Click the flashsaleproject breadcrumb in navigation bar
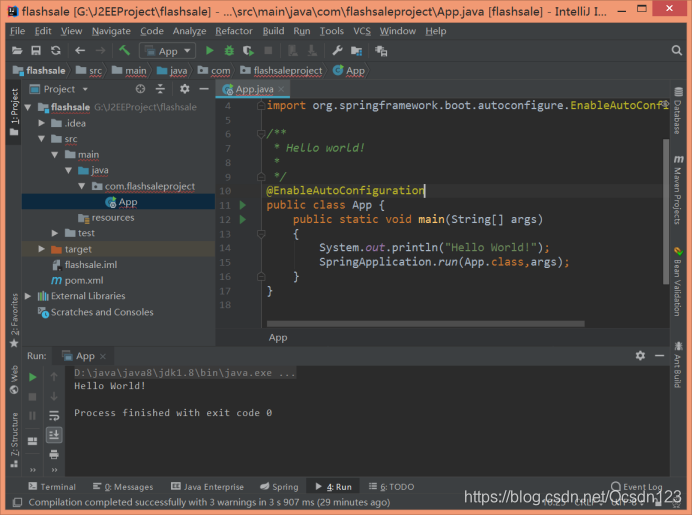 [x=281, y=71]
